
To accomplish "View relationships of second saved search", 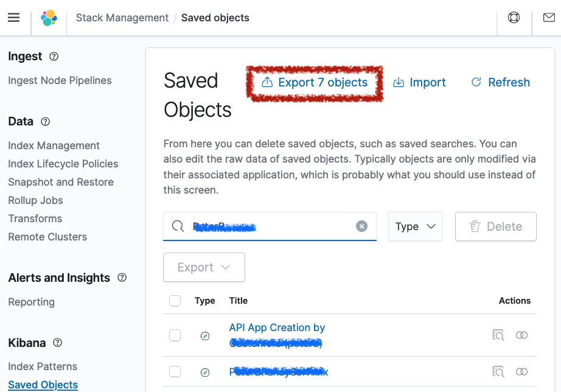I will 521,371.
